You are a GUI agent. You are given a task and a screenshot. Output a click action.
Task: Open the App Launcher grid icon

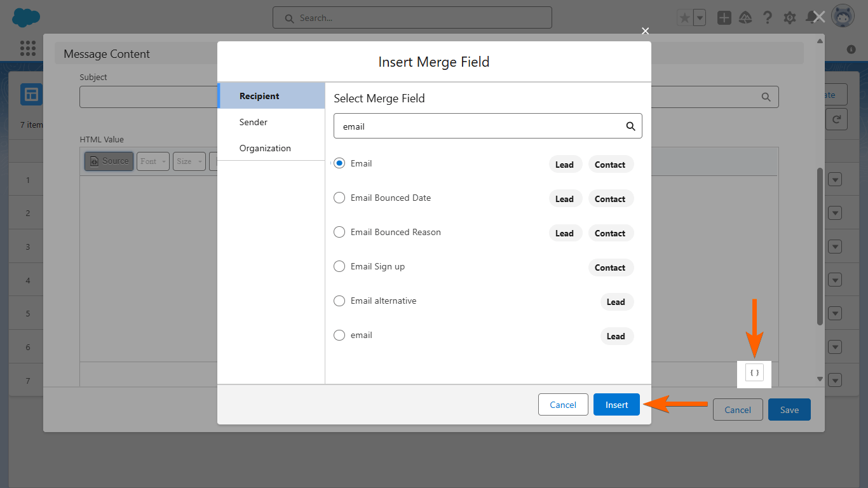pos(28,48)
